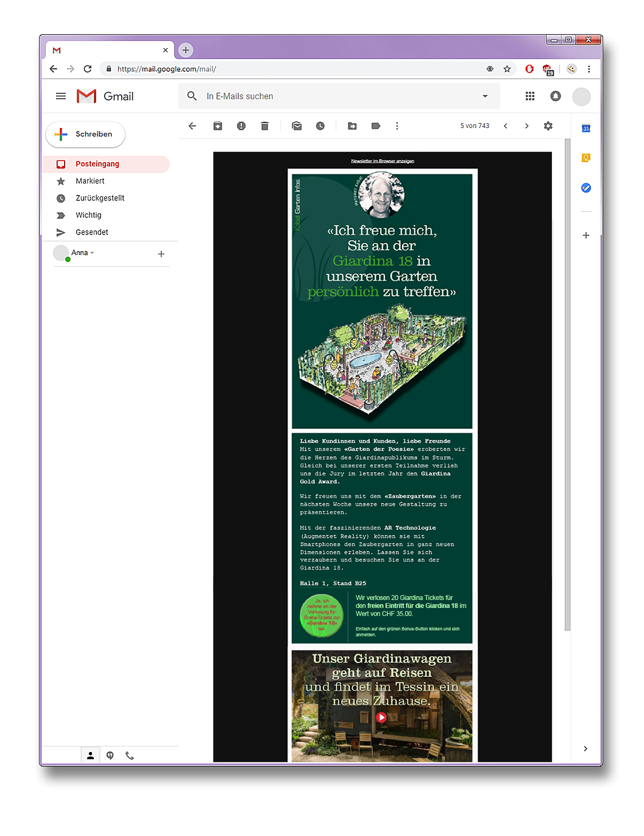Click the portrait photo in the newsletter
Viewport: 644px width, 836px height.
point(381,195)
